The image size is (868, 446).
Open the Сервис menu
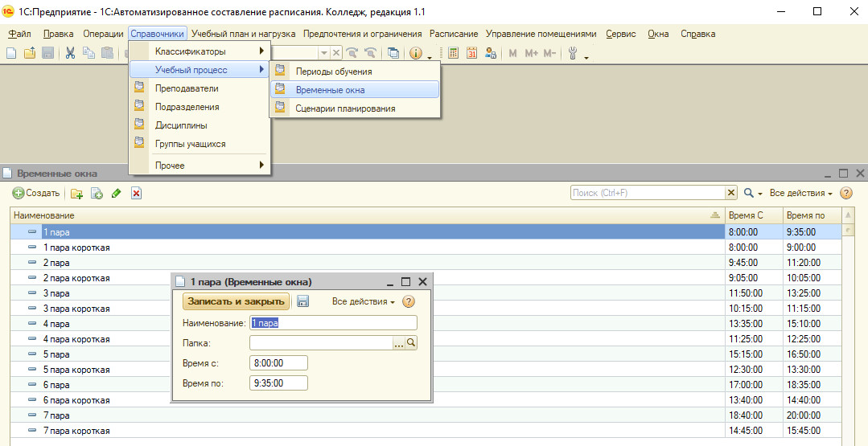(620, 34)
